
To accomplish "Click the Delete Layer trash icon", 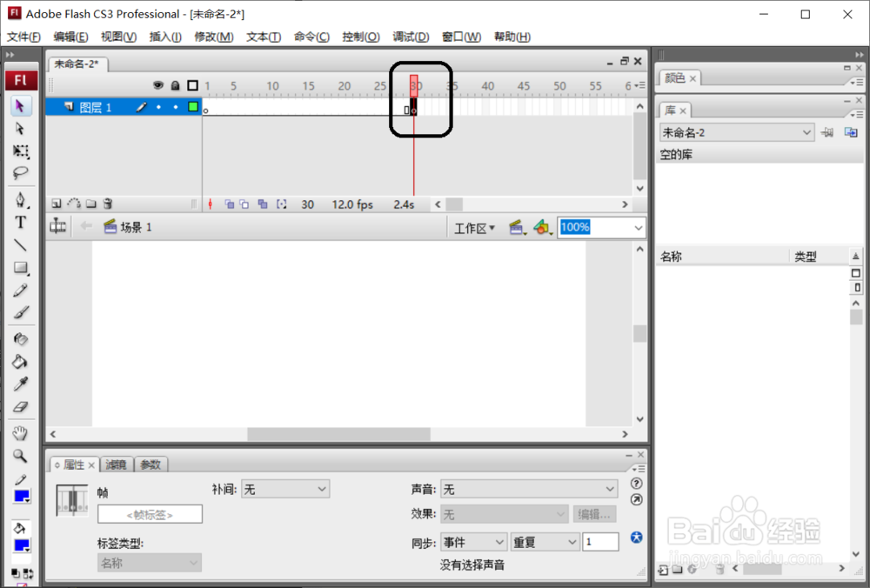I will [108, 204].
